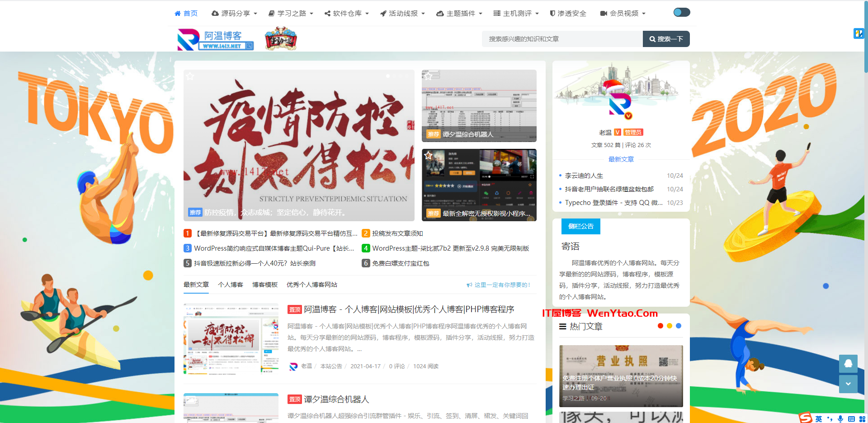Open the Sogou toolbox grid icon
868x423 pixels.
click(862, 419)
